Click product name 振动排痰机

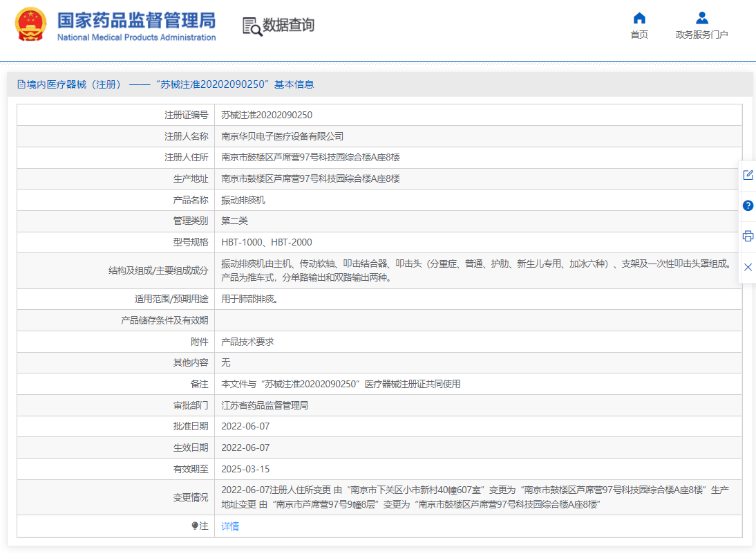(243, 201)
